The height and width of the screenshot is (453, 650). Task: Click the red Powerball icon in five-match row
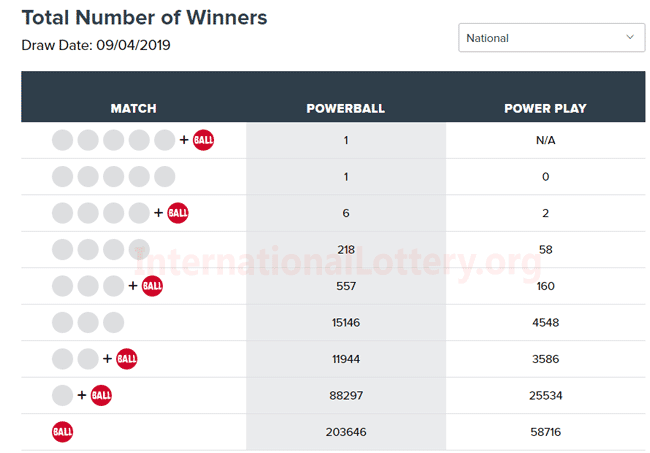(x=203, y=140)
